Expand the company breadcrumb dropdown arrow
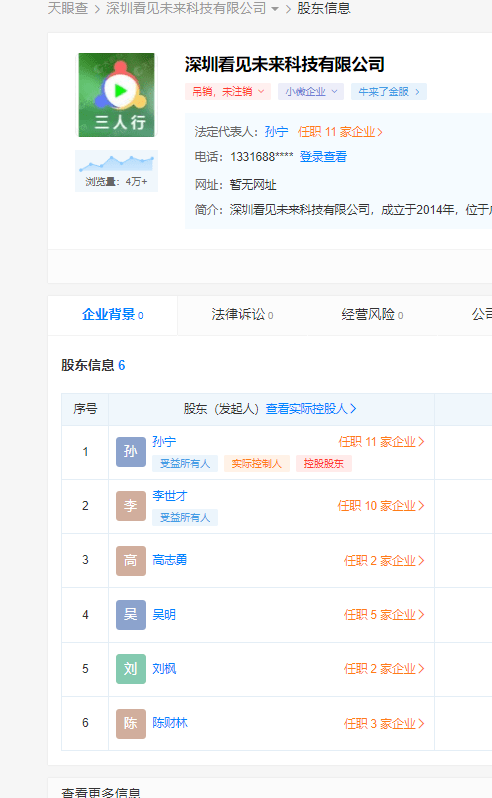The image size is (492, 798). (275, 9)
